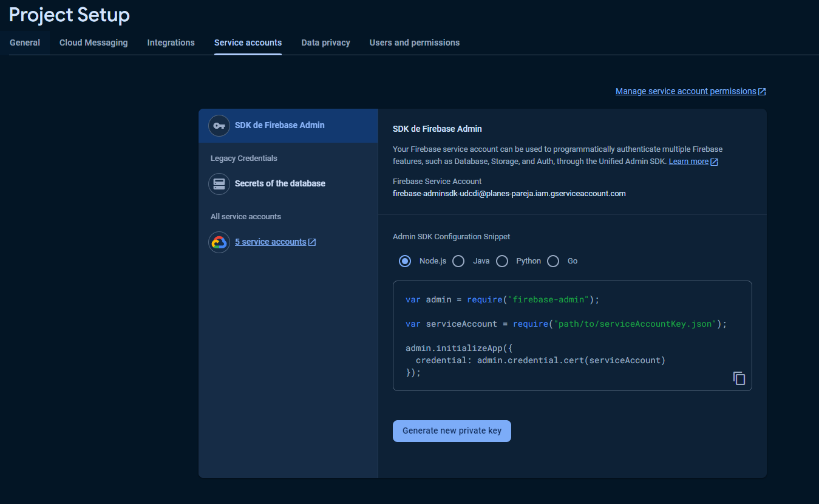Click the firebase-adminsdk service account email
819x504 pixels.
[x=509, y=194]
